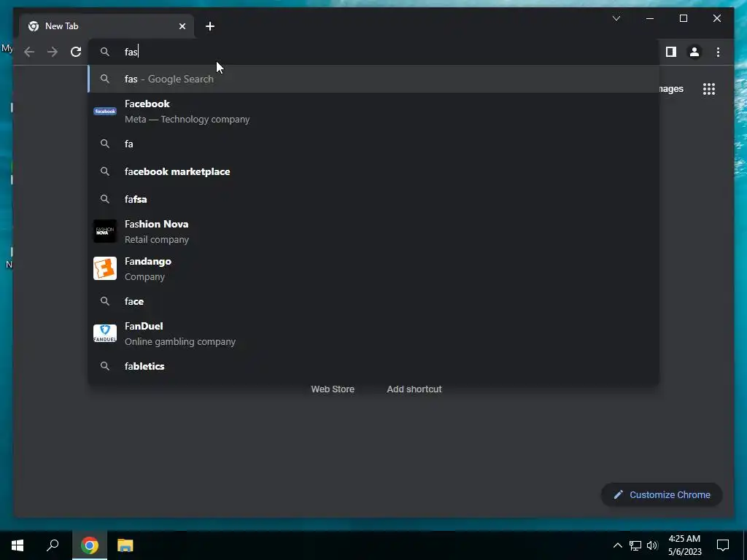Click the Facebook logo icon

pyautogui.click(x=105, y=112)
